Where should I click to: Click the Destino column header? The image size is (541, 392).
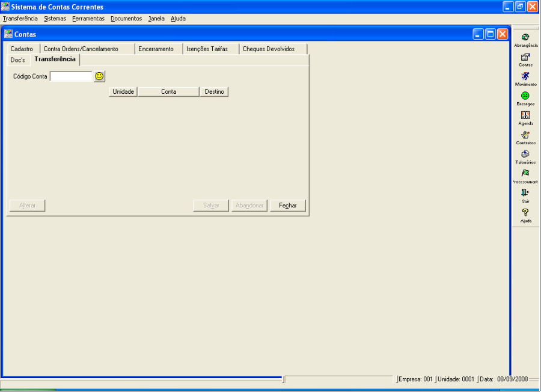[x=214, y=92]
